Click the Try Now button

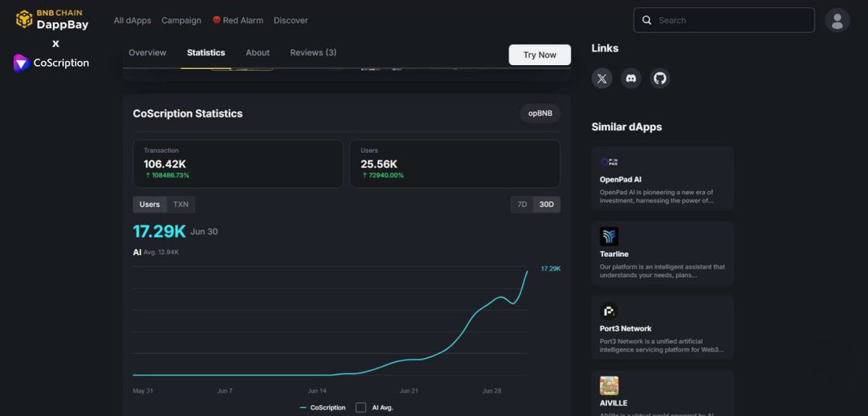click(540, 55)
